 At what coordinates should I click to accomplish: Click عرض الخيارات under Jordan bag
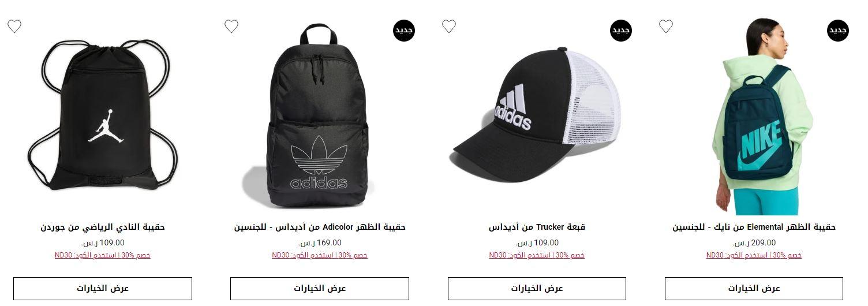click(x=103, y=288)
